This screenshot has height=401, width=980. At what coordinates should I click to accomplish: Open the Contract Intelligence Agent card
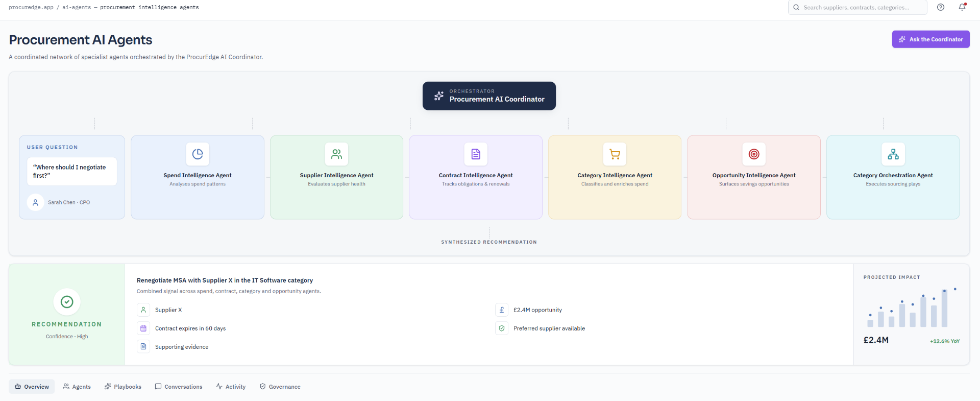[476, 177]
